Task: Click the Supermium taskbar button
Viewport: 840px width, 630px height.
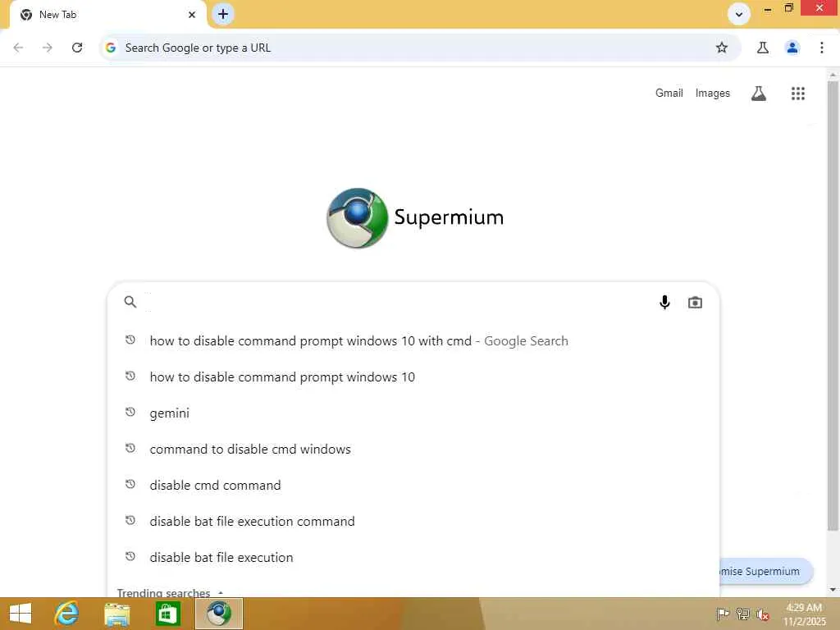Action: coord(218,614)
